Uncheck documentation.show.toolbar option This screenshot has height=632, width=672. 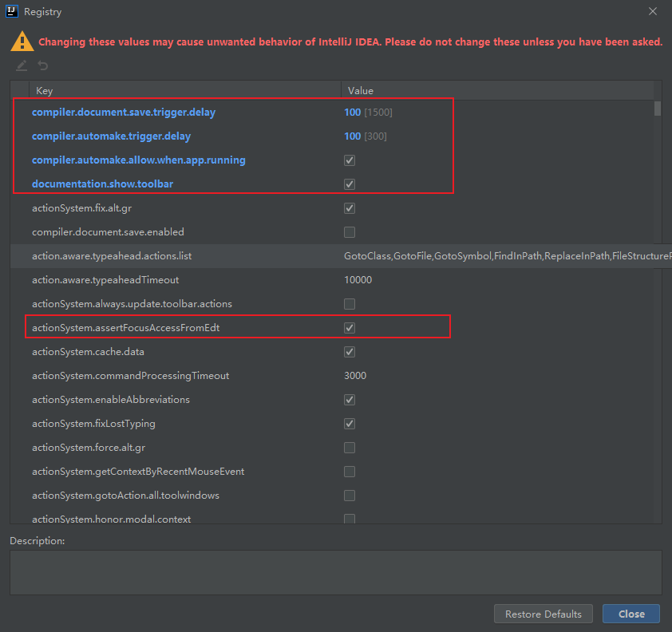point(350,184)
